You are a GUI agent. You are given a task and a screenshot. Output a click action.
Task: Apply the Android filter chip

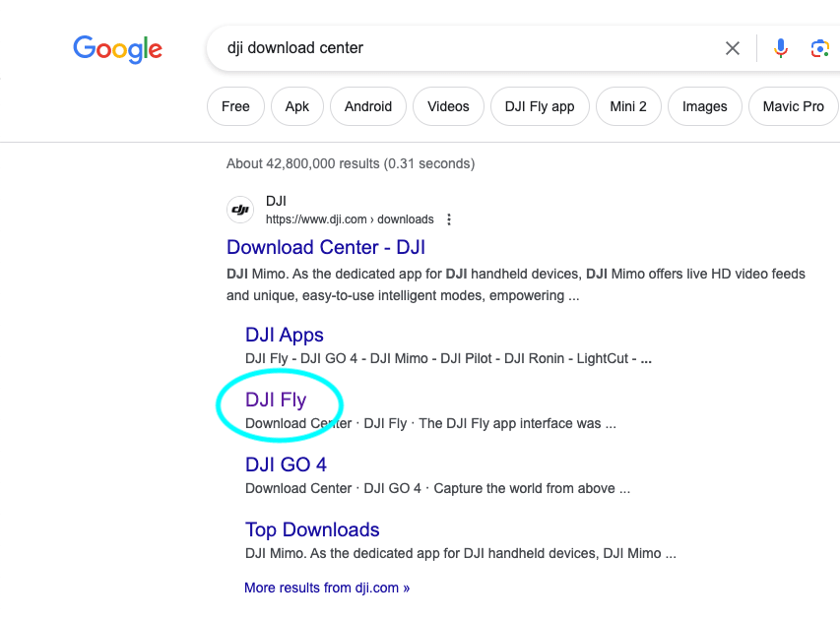(368, 106)
